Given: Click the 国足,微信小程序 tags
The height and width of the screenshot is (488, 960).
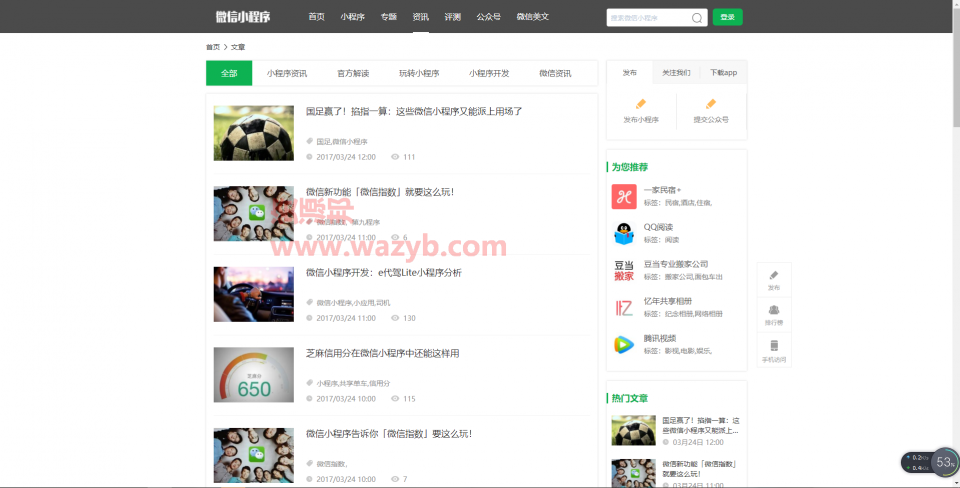Looking at the screenshot, I should pos(342,141).
